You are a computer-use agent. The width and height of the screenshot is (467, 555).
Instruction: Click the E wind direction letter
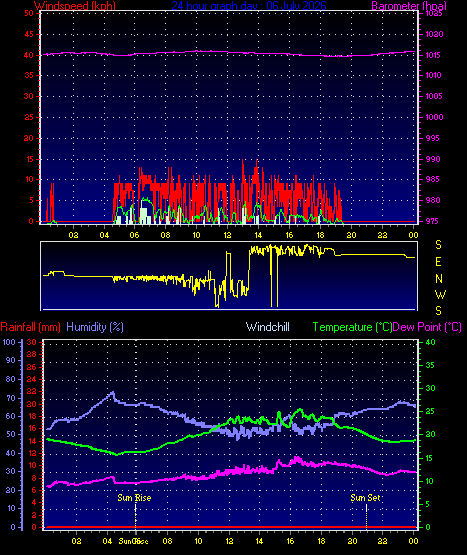438,262
